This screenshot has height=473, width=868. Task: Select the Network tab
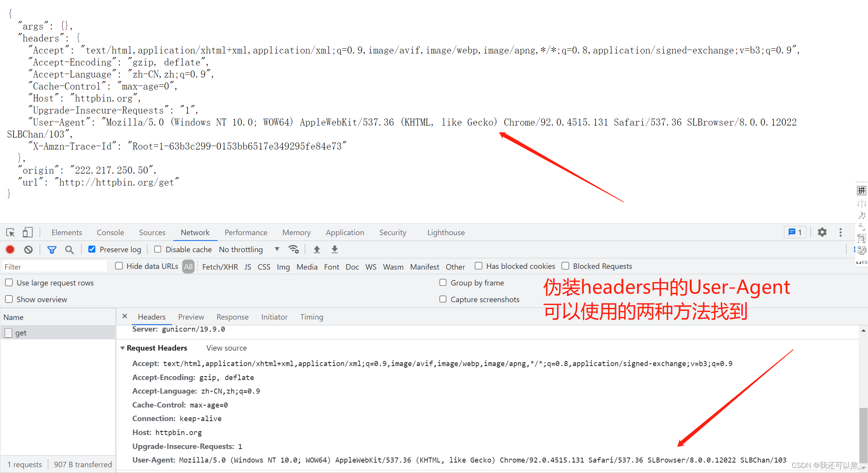coord(195,232)
